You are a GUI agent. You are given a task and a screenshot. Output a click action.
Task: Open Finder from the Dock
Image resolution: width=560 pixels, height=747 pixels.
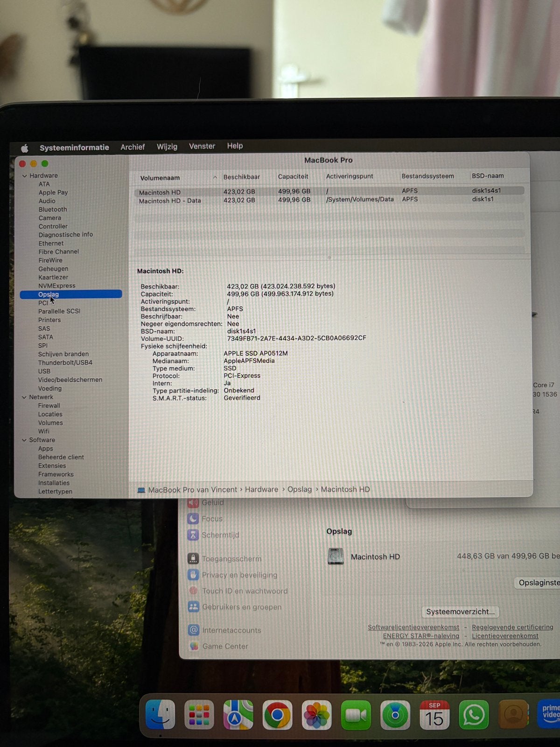tap(161, 715)
